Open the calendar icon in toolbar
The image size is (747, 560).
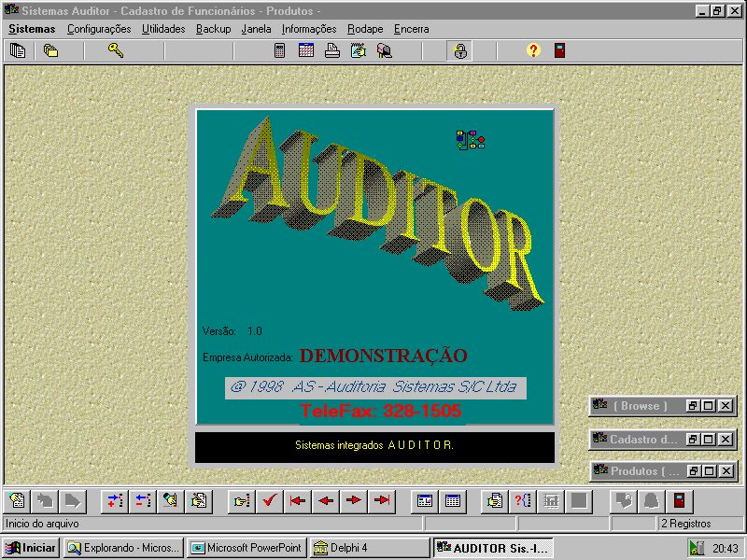tap(305, 50)
